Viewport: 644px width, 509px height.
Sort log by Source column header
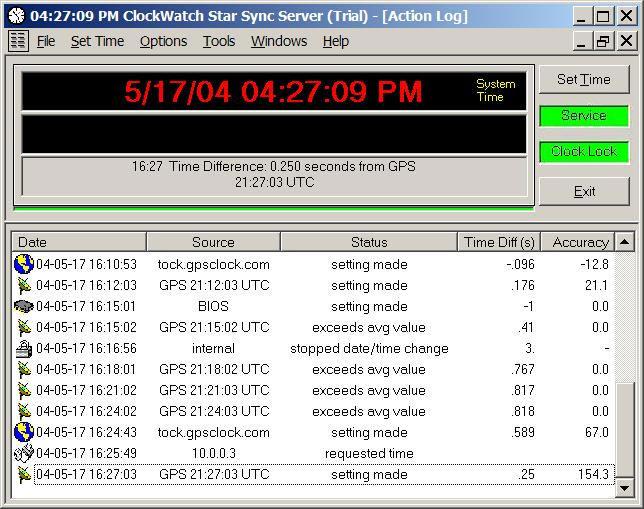pos(213,242)
